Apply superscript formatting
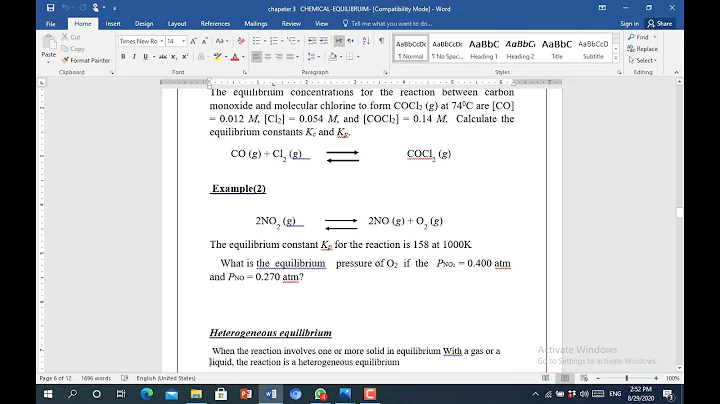720x404 pixels. (x=185, y=56)
